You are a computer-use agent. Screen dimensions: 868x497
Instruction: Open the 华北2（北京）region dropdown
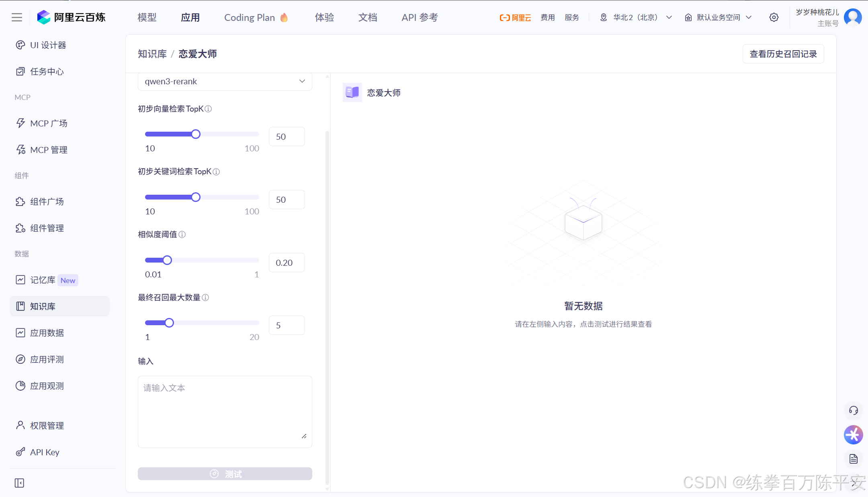(636, 17)
